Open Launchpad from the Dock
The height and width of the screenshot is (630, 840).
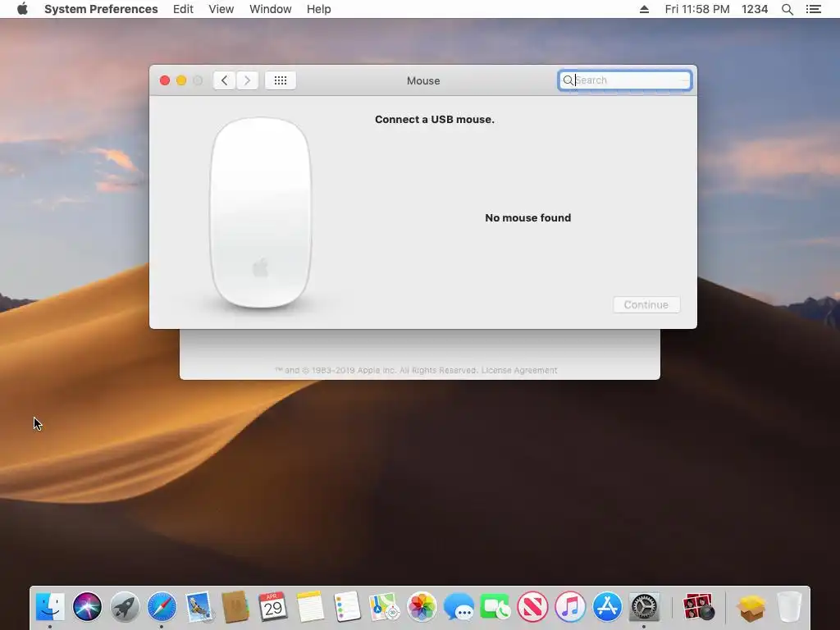125,607
